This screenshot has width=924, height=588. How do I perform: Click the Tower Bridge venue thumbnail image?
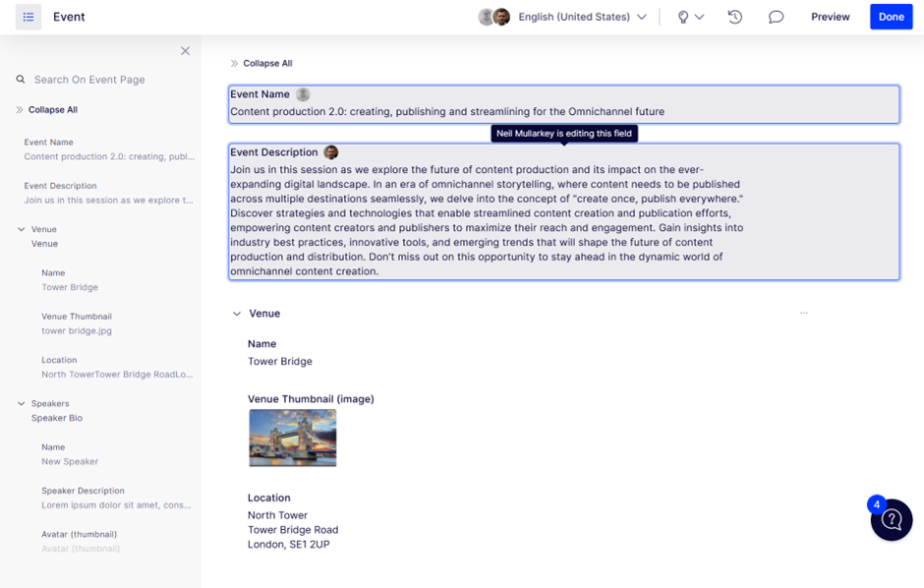(293, 438)
